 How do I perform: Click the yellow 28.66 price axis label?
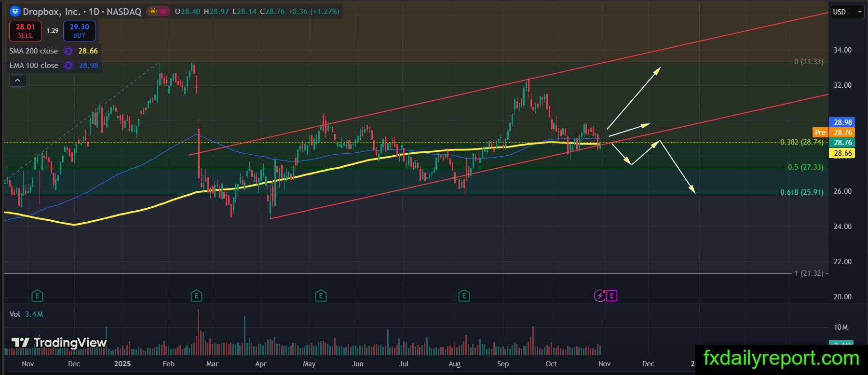click(x=843, y=153)
